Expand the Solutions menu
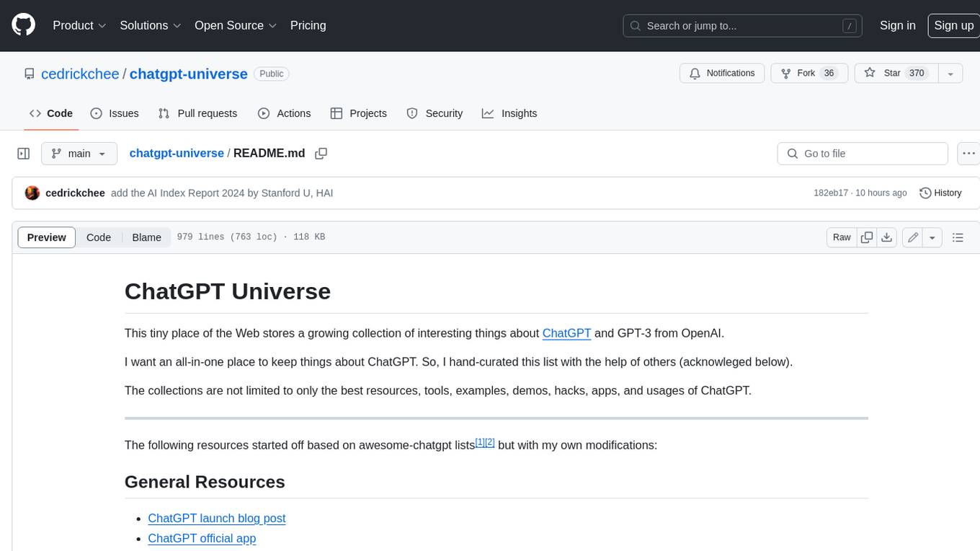980x551 pixels. tap(151, 25)
